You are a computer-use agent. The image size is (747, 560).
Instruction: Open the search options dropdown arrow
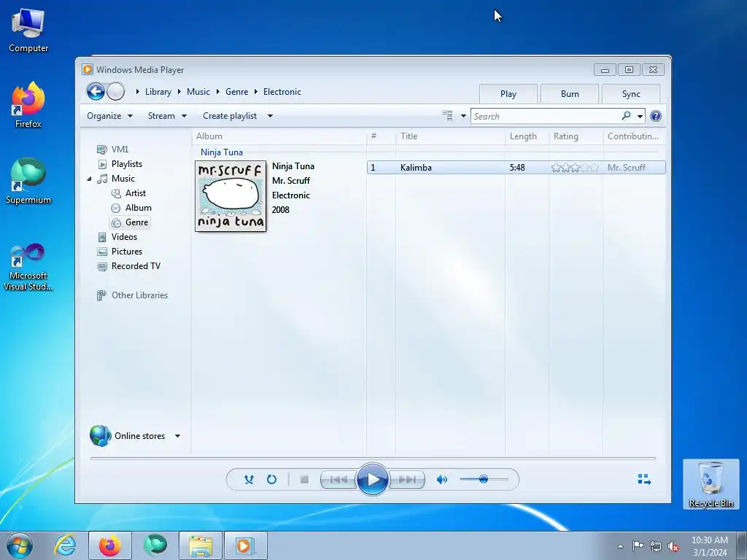click(x=640, y=116)
